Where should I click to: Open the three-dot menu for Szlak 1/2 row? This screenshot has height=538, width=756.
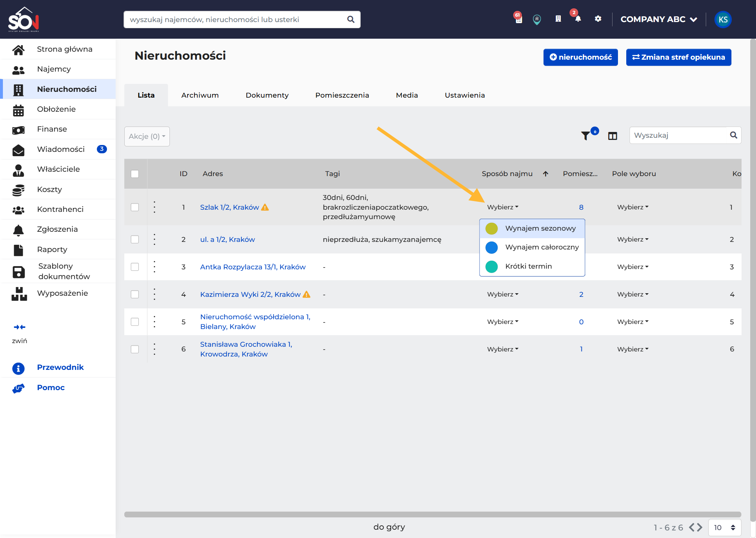(x=154, y=207)
